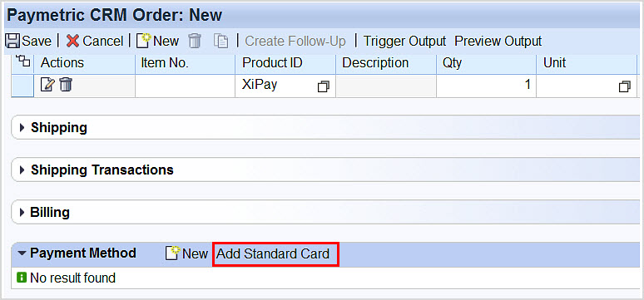The image size is (644, 300).
Task: Click Preview Output in toolbar
Action: point(498,41)
